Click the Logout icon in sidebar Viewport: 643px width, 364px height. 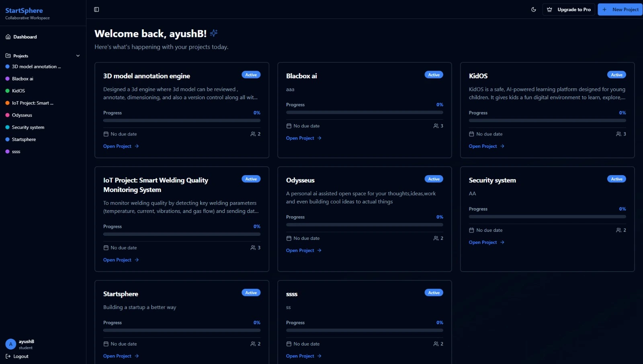click(8, 356)
